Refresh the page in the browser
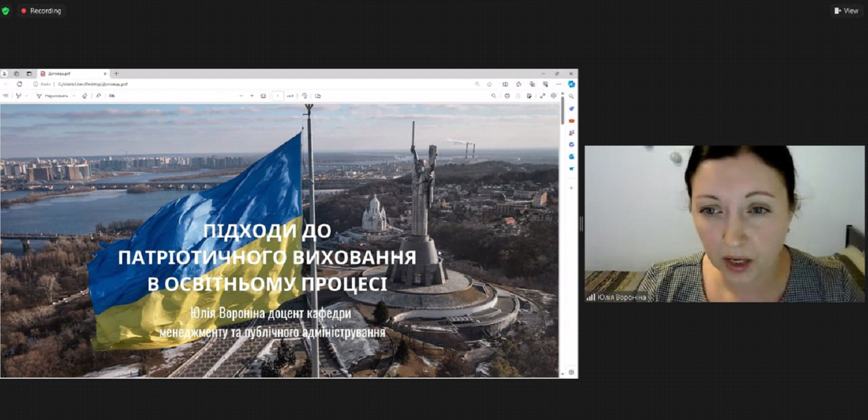The width and height of the screenshot is (868, 420). point(20,84)
